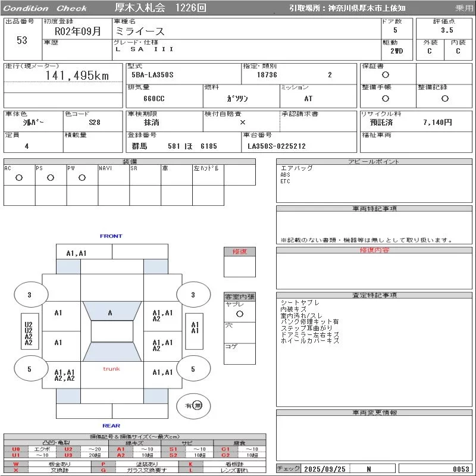Toggle the PS equipment circle mark
Viewport: 476px width, 476px height.
coord(51,177)
